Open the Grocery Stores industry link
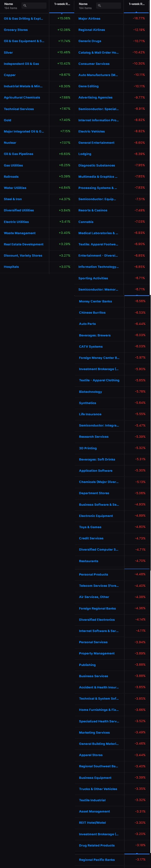 point(16,30)
